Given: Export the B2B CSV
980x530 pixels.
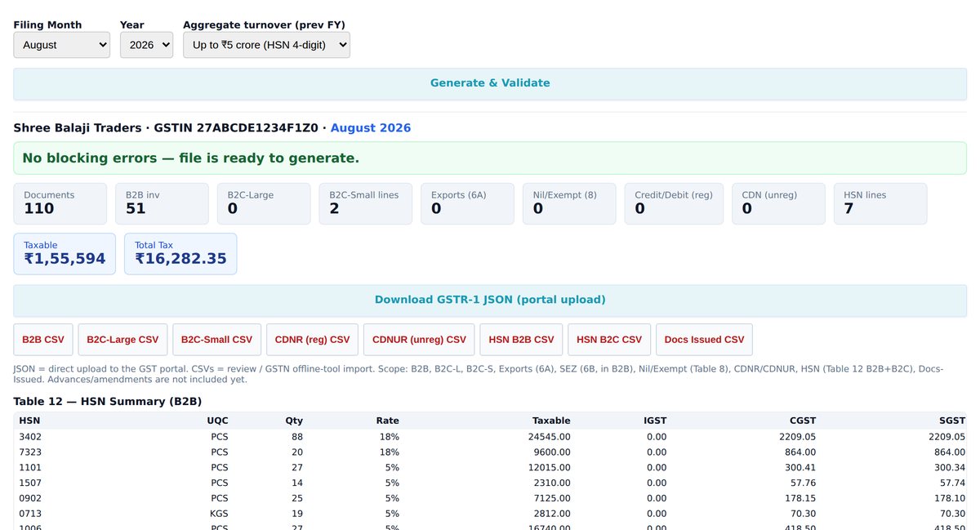Looking at the screenshot, I should point(43,340).
